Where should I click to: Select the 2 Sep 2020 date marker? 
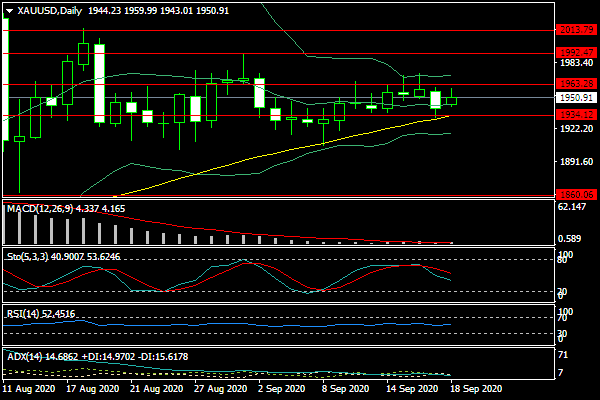click(280, 388)
